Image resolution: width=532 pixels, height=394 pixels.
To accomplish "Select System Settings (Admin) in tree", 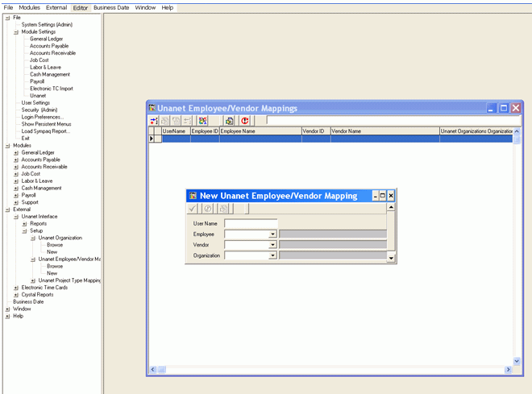I will (x=48, y=25).
